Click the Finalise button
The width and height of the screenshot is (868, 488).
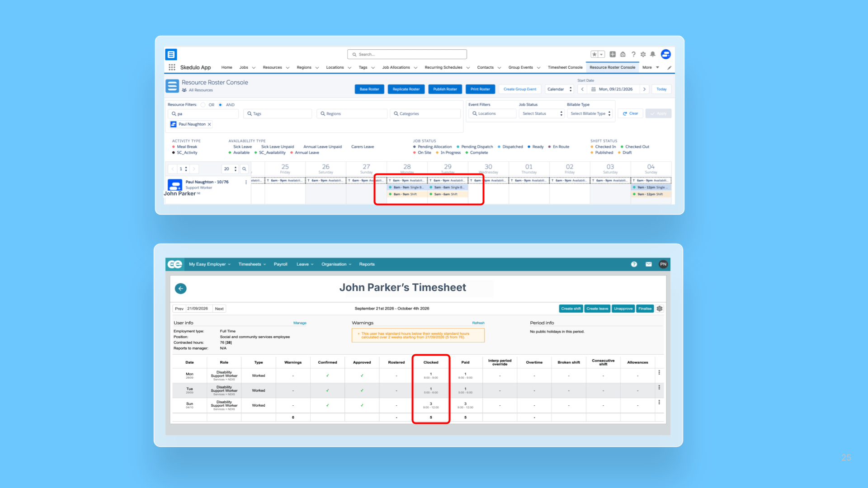click(645, 309)
